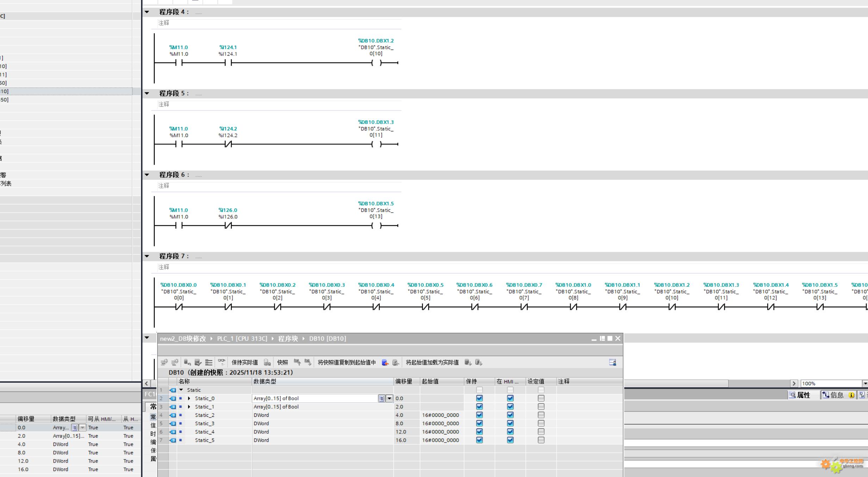Screen dimensions: 868x477
Task: Click the load start values icon
Action: 468,362
